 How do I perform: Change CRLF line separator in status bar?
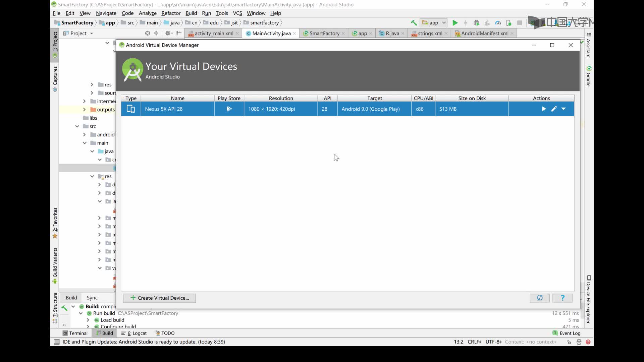pos(474,342)
